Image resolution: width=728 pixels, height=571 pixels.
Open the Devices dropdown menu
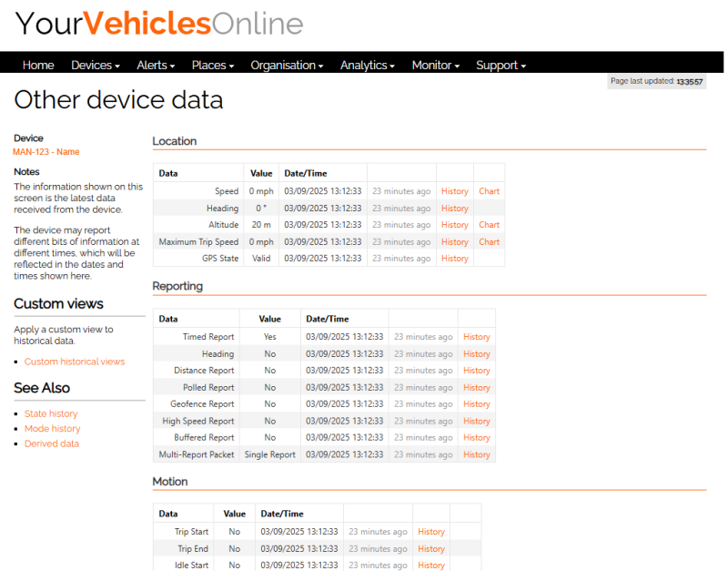(x=95, y=66)
